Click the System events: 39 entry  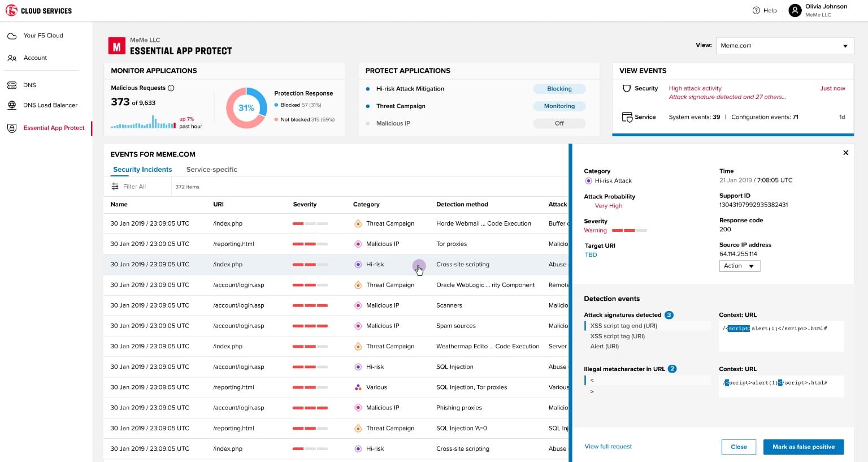tap(694, 118)
